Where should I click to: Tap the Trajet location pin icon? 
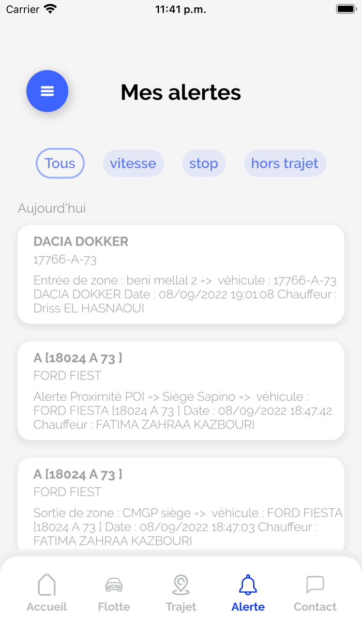click(180, 585)
